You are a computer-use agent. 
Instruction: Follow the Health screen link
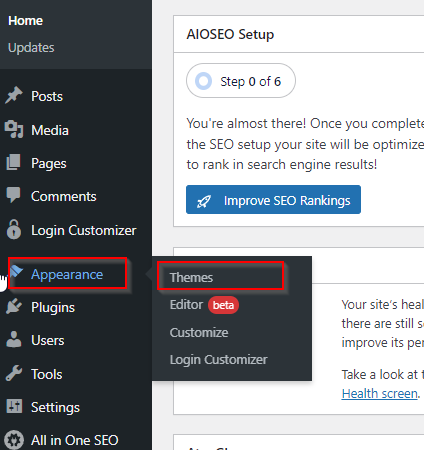click(380, 394)
